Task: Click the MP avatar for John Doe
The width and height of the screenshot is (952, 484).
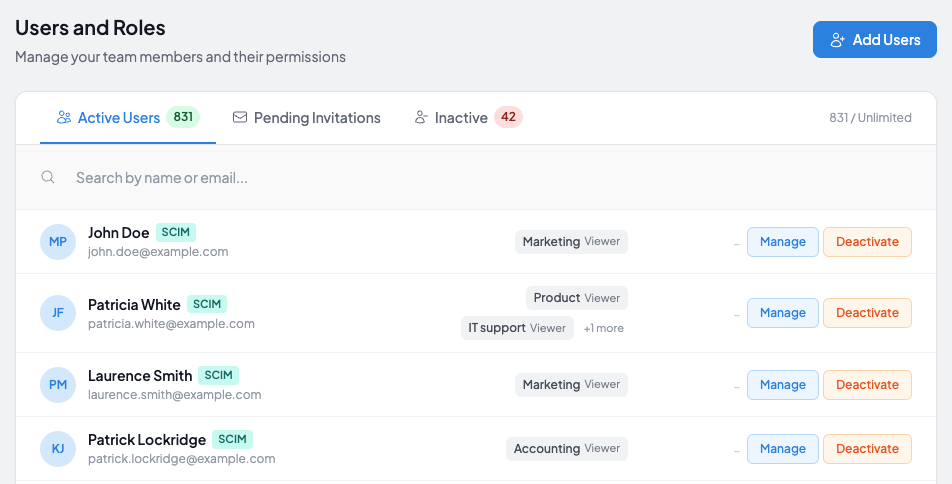Action: (58, 242)
